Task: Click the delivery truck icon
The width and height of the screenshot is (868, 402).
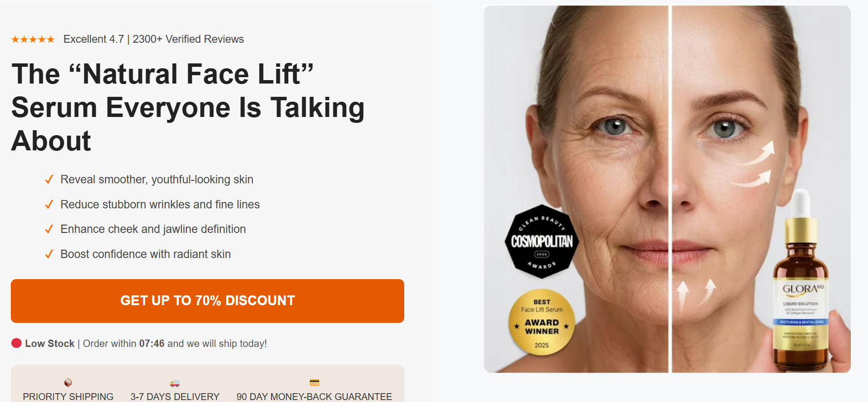Action: point(175,383)
